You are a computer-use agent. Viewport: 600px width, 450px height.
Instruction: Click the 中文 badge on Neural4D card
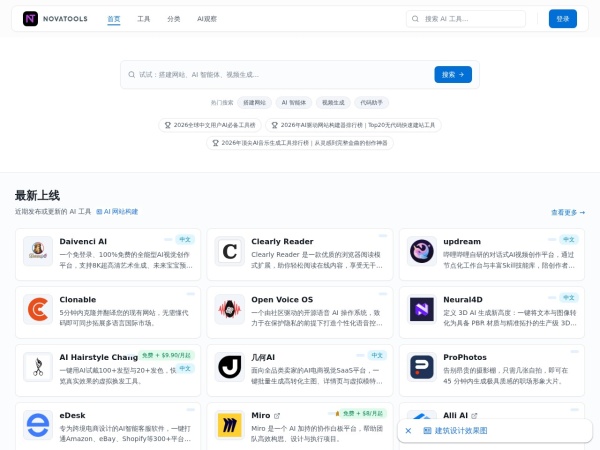569,298
